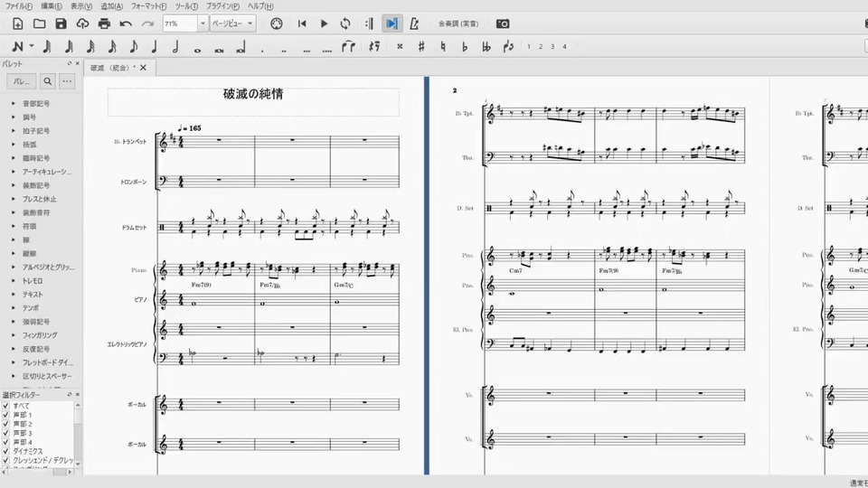Screen dimensions: 868x488
Task: Toggle すべて checkbox in selection filter
Action: (6, 406)
